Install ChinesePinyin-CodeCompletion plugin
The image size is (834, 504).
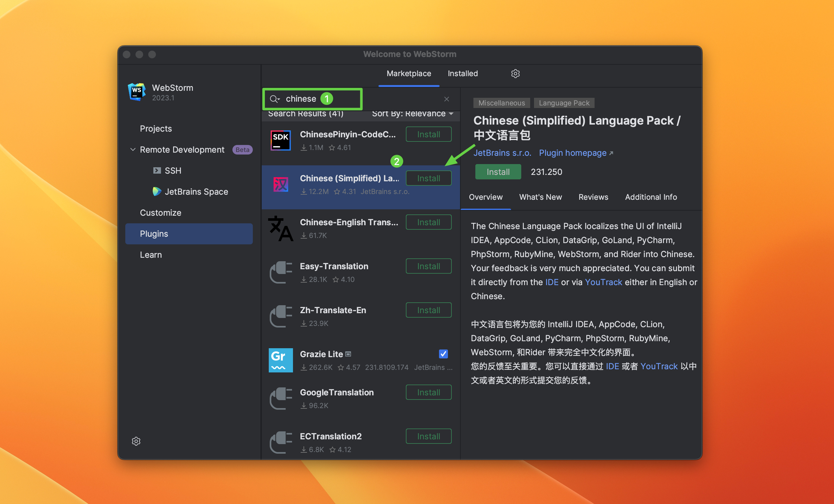click(428, 134)
